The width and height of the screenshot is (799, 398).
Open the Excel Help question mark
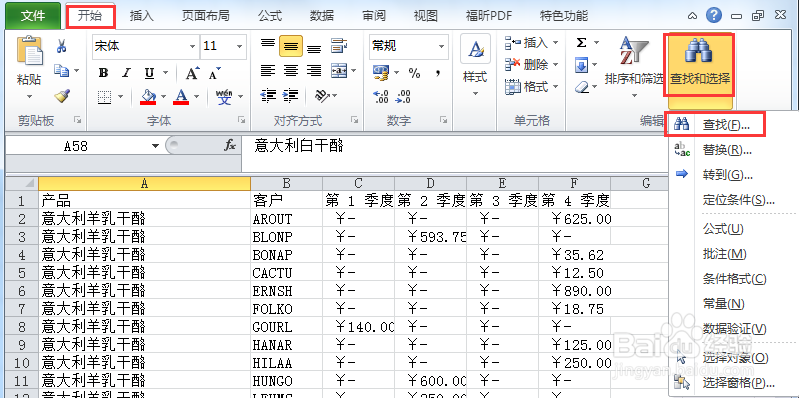[x=715, y=15]
